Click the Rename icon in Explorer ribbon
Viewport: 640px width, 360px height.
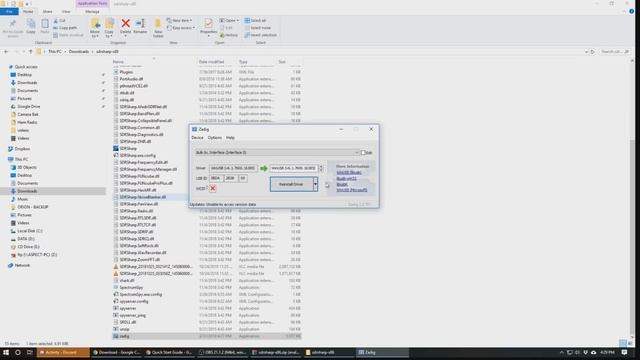click(x=140, y=24)
